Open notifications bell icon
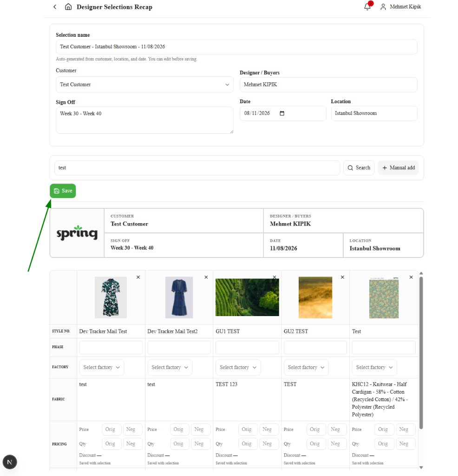The height and width of the screenshot is (476, 458). (x=367, y=7)
